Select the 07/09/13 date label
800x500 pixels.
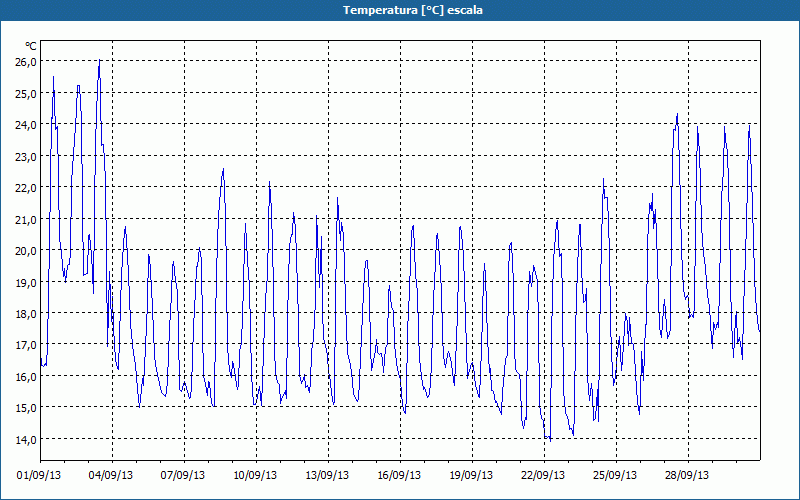[183, 476]
